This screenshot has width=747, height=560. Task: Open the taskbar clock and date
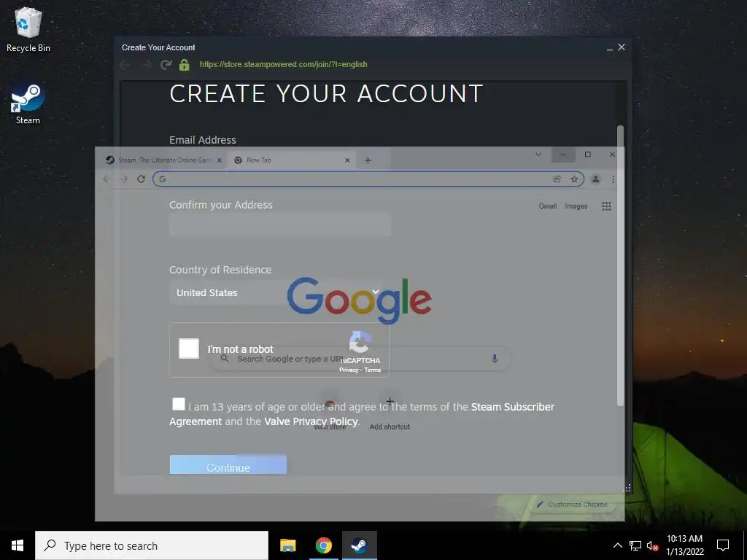[684, 545]
